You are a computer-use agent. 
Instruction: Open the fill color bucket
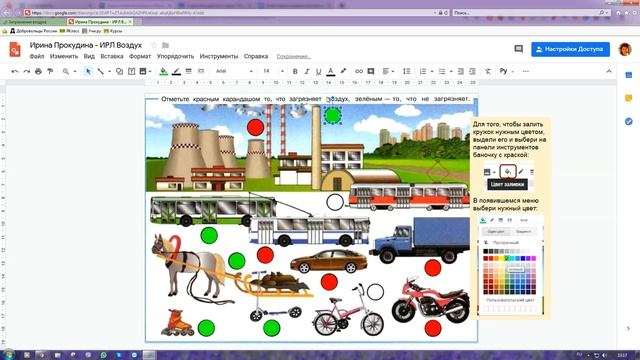tap(163, 71)
